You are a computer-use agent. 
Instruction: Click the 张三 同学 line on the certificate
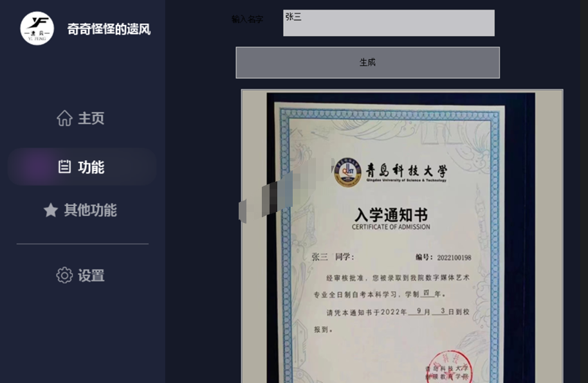[333, 257]
